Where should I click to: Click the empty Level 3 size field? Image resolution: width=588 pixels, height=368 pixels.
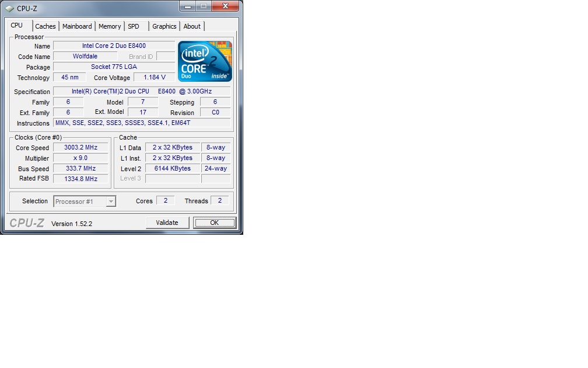tap(173, 179)
